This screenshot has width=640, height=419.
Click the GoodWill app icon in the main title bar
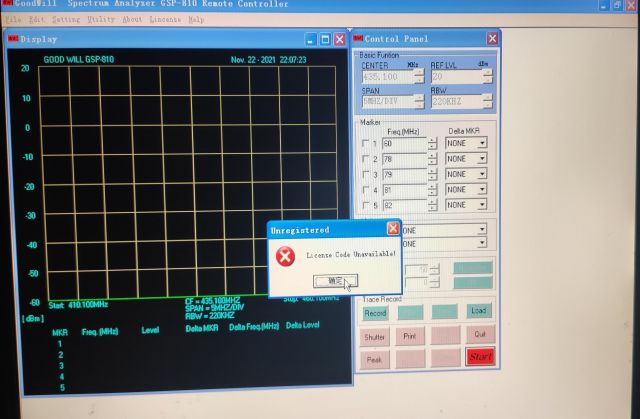(x=7, y=3)
